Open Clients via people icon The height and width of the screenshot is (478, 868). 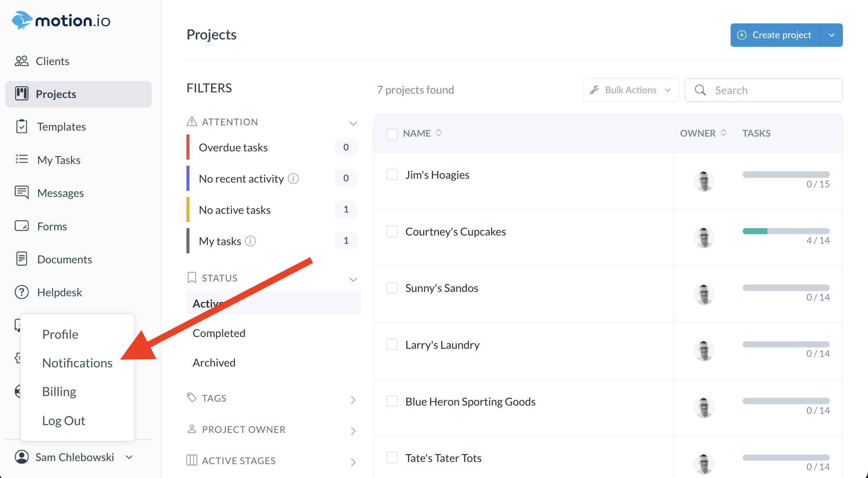21,61
